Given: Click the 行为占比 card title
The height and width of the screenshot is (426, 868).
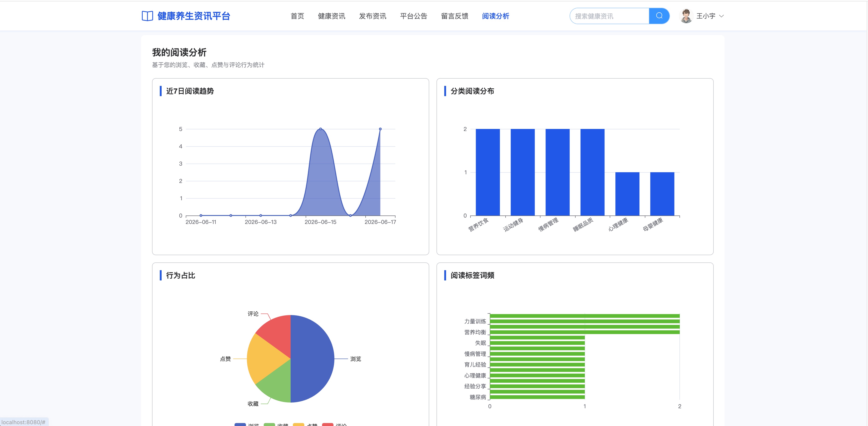Looking at the screenshot, I should pos(181,275).
